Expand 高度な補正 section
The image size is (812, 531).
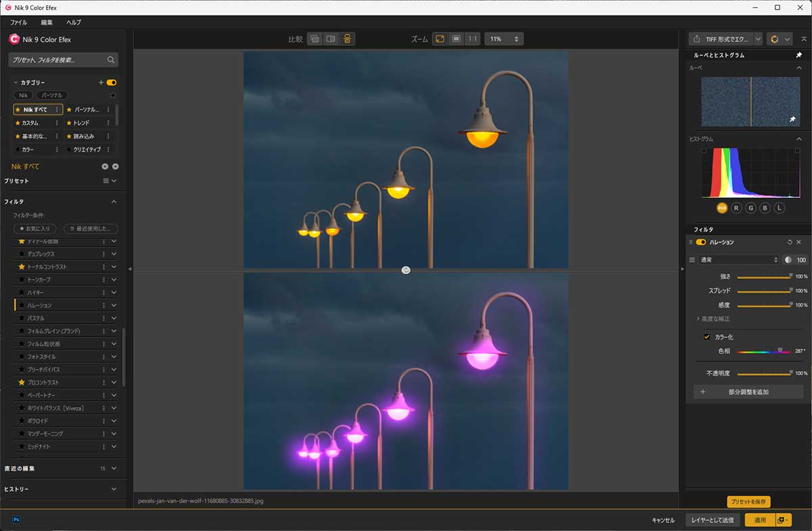pyautogui.click(x=713, y=318)
